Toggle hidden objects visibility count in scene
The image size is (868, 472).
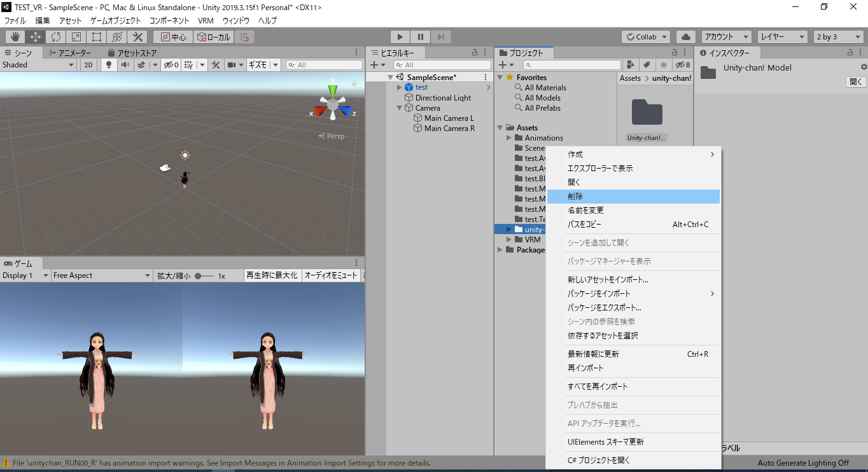click(x=171, y=65)
